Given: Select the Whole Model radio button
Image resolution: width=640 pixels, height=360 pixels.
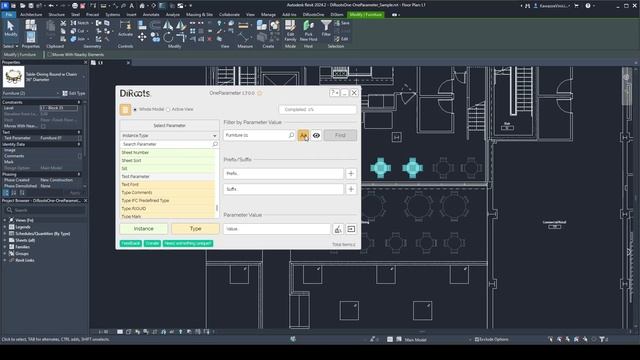Looking at the screenshot, I should [135, 109].
